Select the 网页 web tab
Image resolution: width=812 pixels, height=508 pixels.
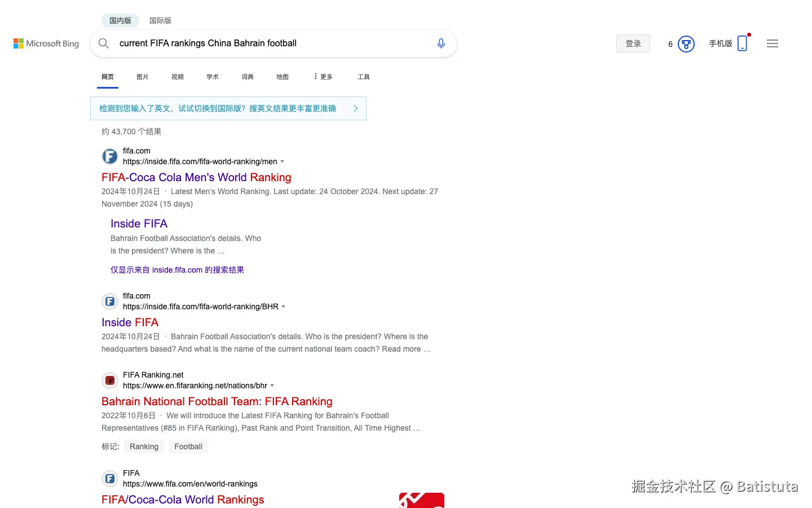pos(108,77)
